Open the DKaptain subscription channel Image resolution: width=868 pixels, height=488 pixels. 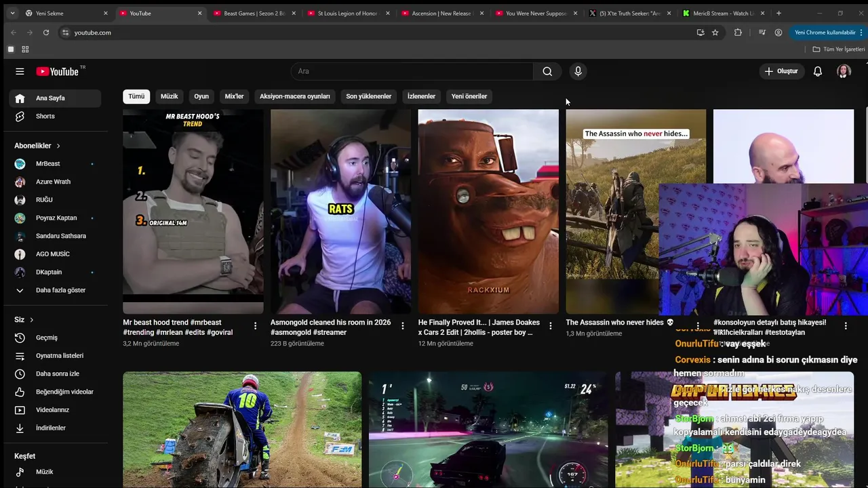pos(55,272)
